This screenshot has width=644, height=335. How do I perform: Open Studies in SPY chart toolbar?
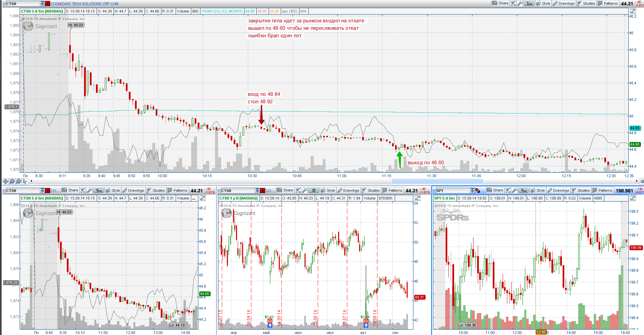pyautogui.click(x=581, y=190)
